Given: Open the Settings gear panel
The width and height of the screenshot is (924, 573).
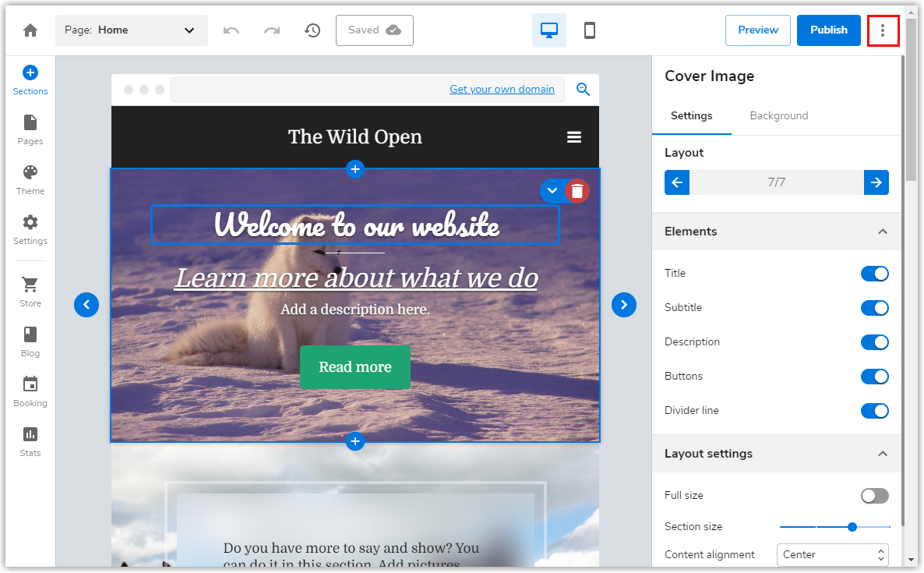Looking at the screenshot, I should click(x=30, y=231).
